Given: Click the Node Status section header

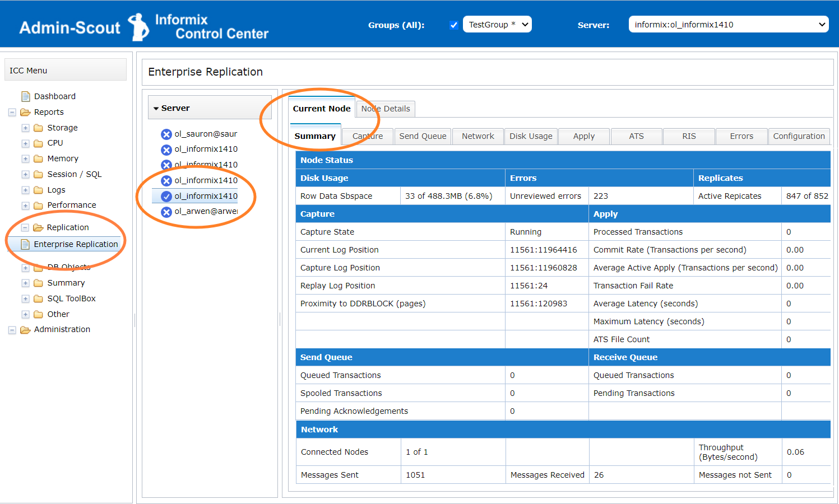Looking at the screenshot, I should [563, 160].
